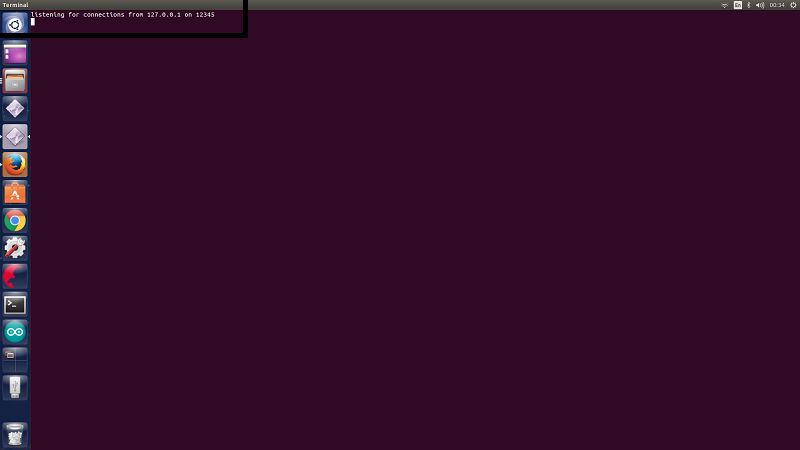Launch the Arduino IDE icon
The width and height of the screenshot is (800, 450).
(x=15, y=333)
